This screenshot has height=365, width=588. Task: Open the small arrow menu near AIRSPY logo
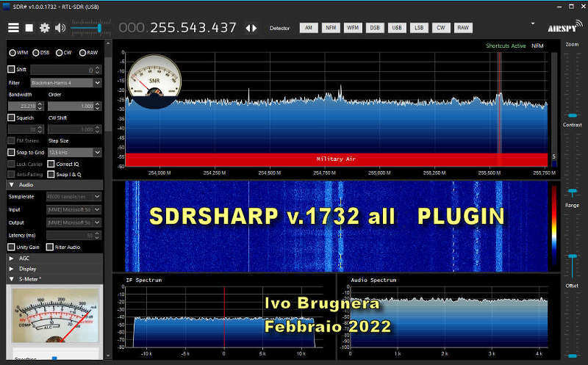[533, 24]
